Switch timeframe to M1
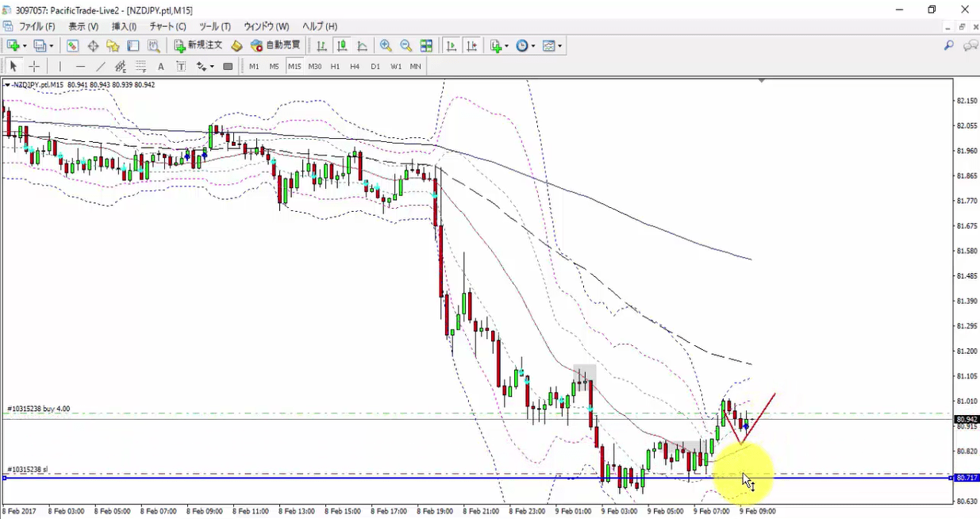 [254, 67]
